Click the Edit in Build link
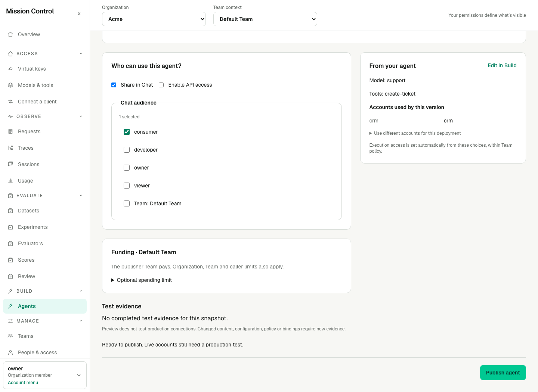The width and height of the screenshot is (538, 392). point(502,65)
